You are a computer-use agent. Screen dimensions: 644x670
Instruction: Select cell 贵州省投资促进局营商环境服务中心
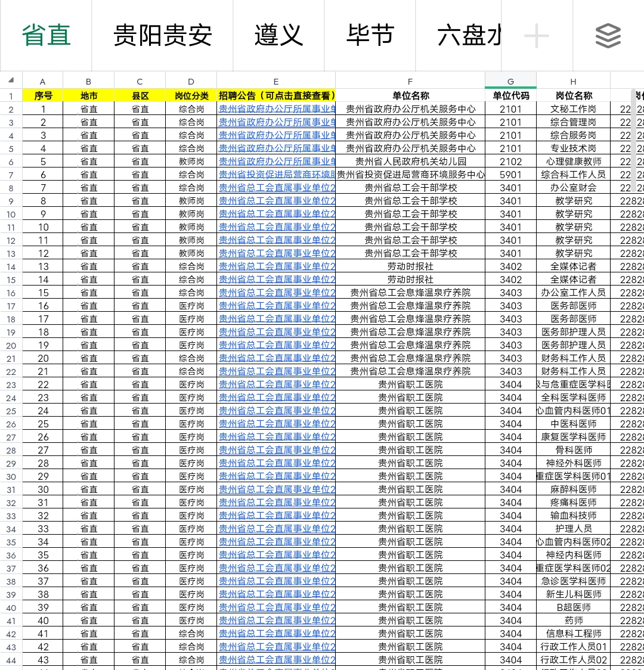[x=410, y=174]
